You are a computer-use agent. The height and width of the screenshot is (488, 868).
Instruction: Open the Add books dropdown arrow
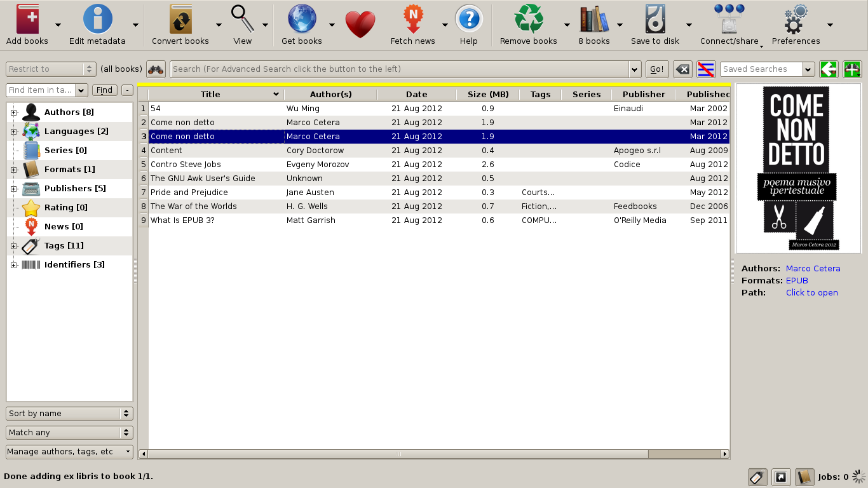pyautogui.click(x=58, y=25)
